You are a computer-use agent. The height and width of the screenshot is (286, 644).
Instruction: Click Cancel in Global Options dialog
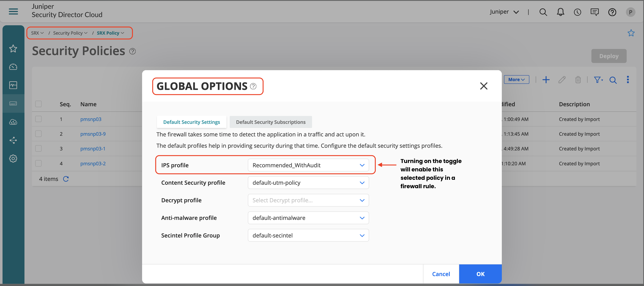coord(441,274)
